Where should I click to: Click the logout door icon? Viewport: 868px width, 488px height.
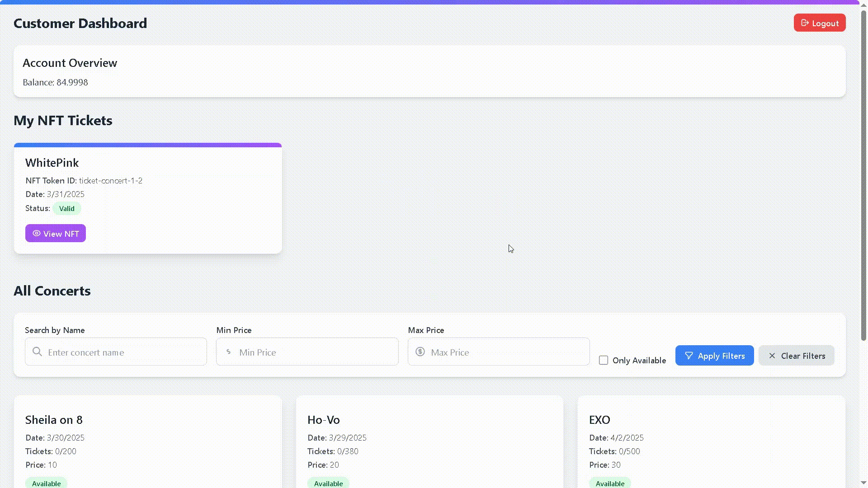coord(805,23)
